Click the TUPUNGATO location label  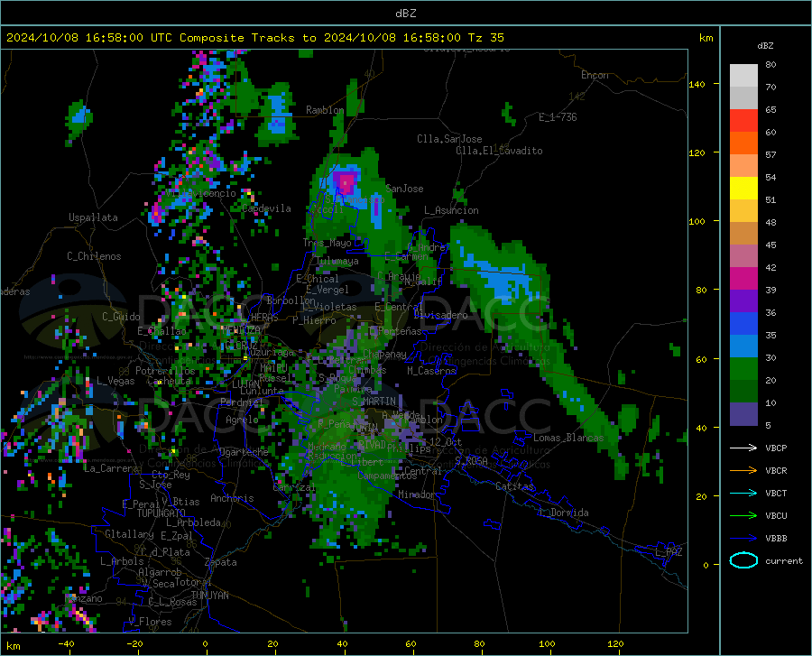(x=161, y=513)
